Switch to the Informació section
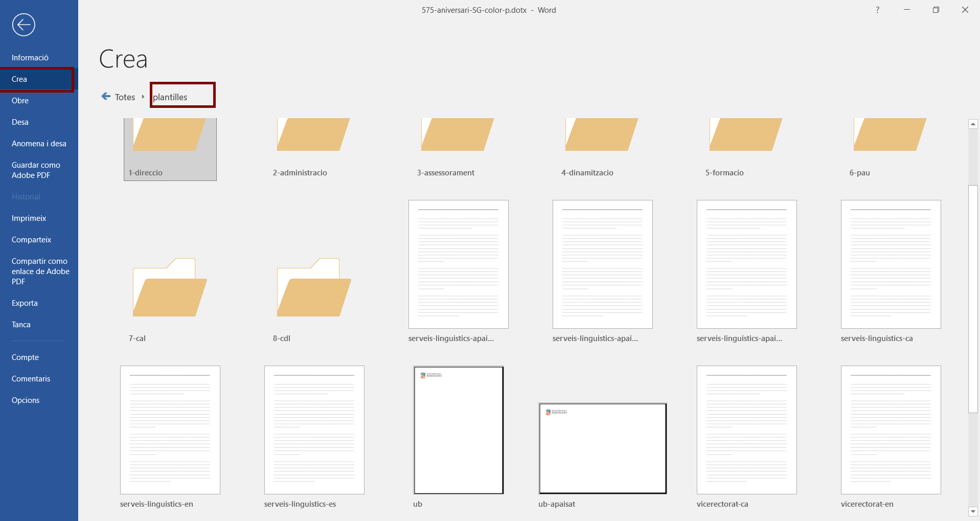Screen dimensions: 980x521 point(30,57)
